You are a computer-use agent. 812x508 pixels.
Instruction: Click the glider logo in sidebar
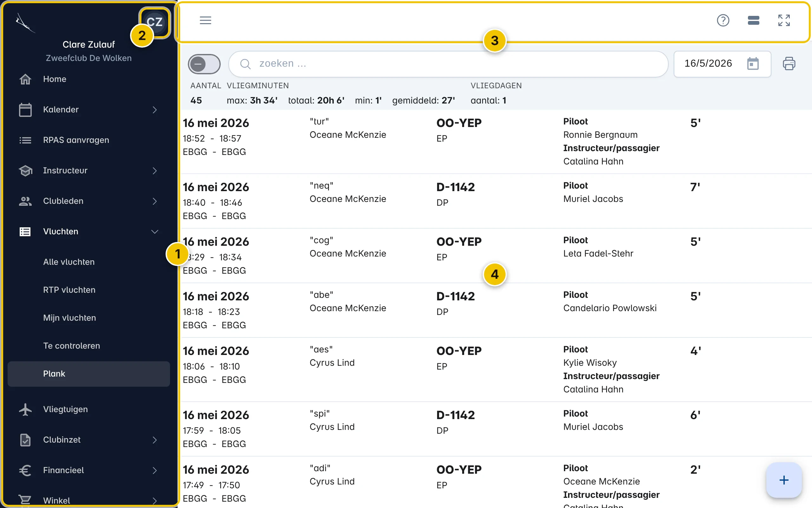click(25, 23)
